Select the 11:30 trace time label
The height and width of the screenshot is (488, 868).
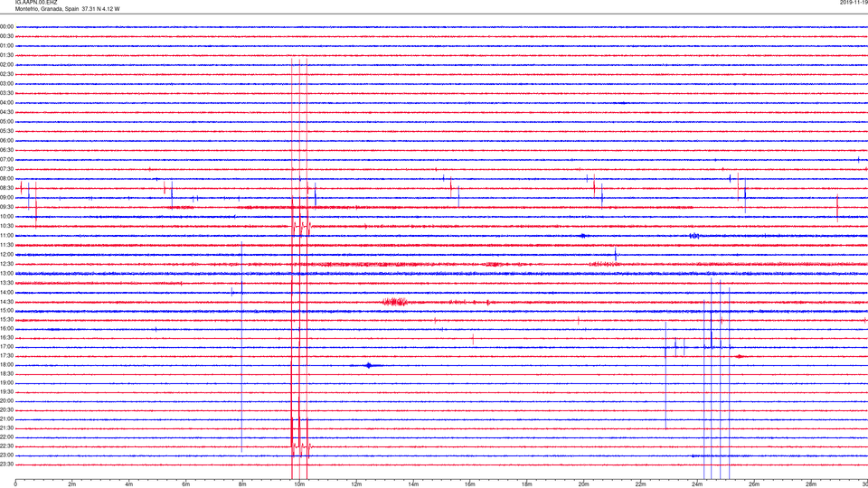click(6, 245)
